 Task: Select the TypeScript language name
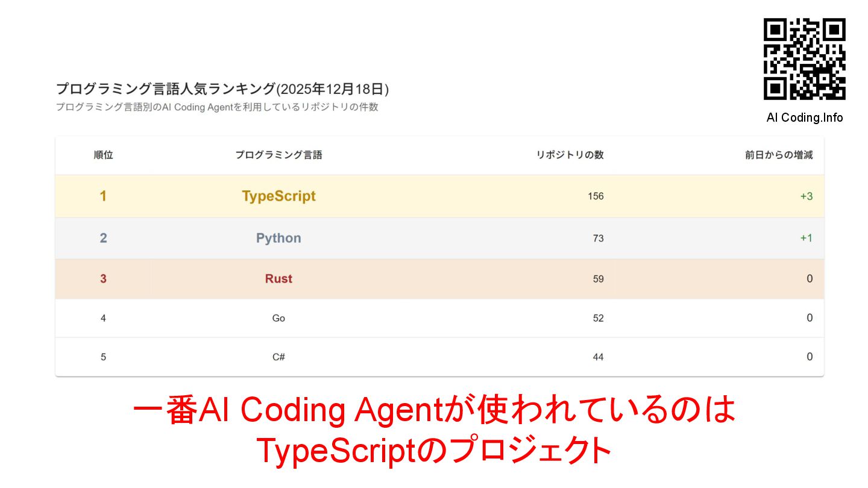[278, 196]
